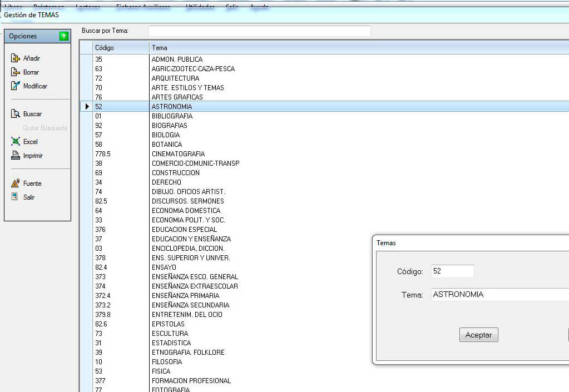Click row selector beside ASTRONOMIA
Image resolution: width=569 pixels, height=392 pixels.
pos(87,107)
